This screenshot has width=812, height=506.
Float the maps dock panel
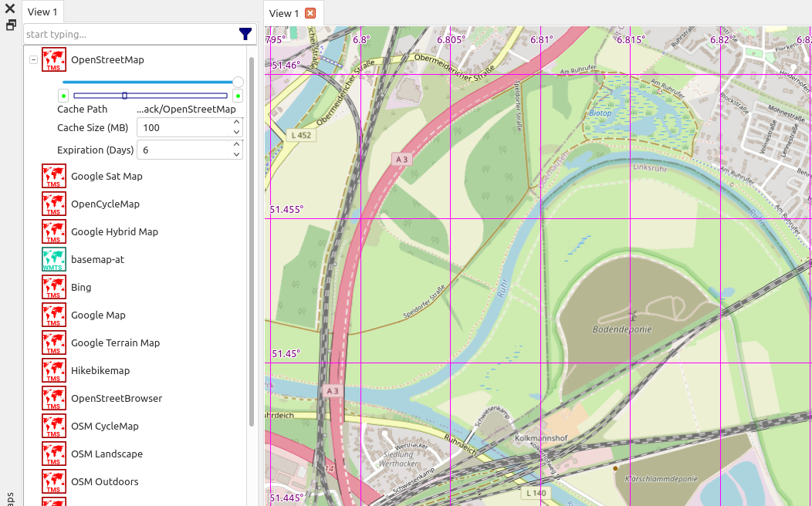(x=11, y=25)
